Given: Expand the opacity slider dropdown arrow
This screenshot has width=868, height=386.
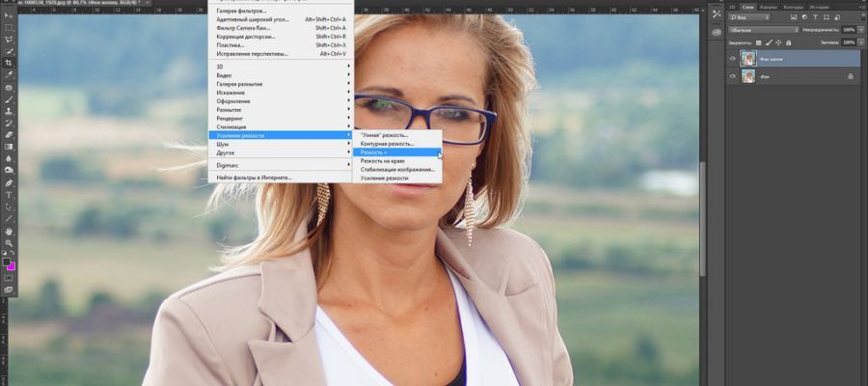Looking at the screenshot, I should tap(859, 30).
